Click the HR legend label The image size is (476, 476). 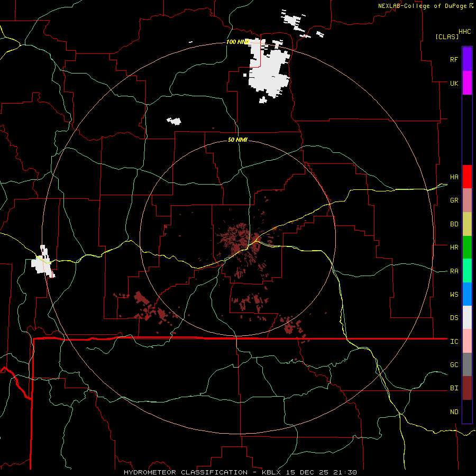pos(454,248)
